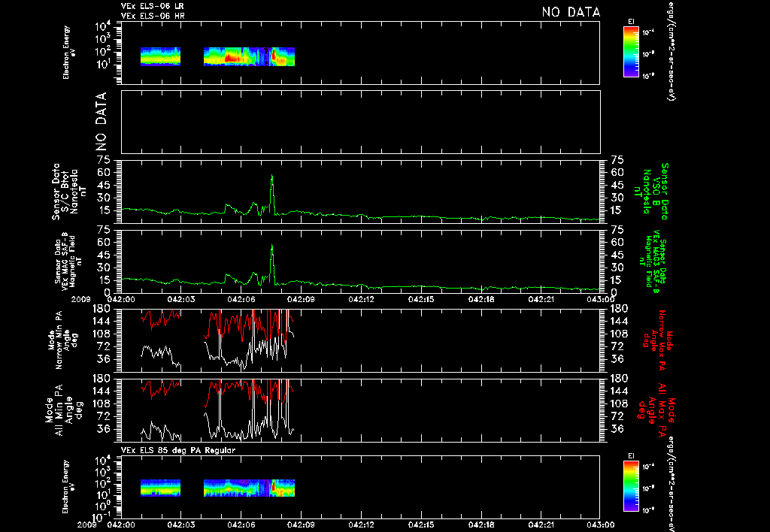The height and width of the screenshot is (532, 770).
Task: Click the bottom panel's 'Electron Energy eV' axis label
Action: click(69, 487)
